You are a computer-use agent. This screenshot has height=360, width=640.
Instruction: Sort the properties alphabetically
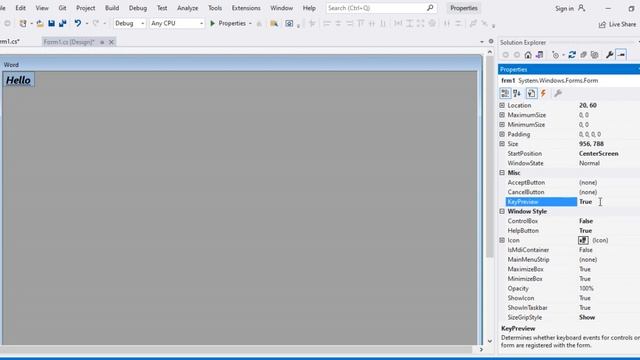pyautogui.click(x=517, y=93)
